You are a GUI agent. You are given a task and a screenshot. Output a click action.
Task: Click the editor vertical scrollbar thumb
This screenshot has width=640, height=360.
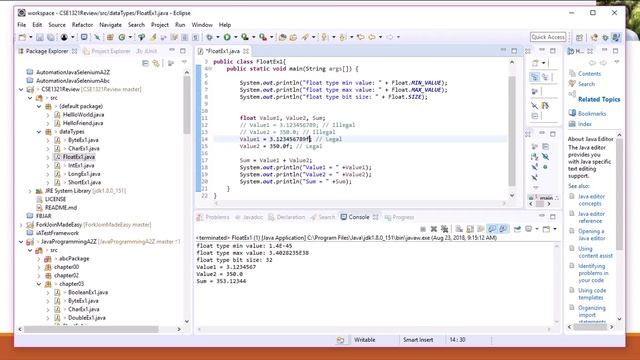pos(511,131)
